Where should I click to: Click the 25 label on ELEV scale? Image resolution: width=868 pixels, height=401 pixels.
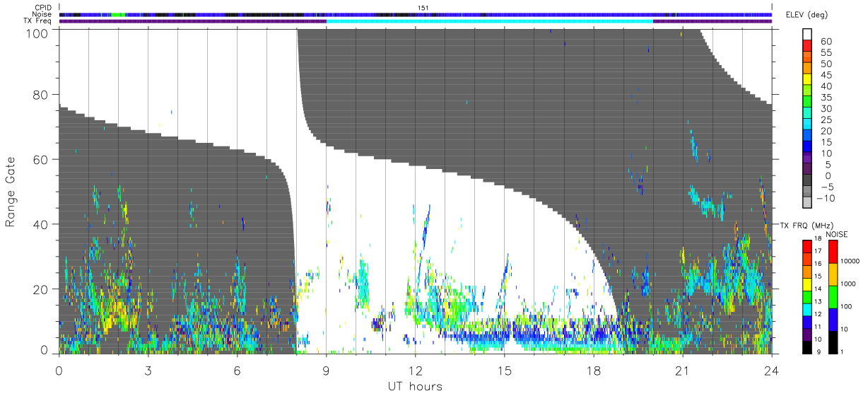tap(825, 120)
